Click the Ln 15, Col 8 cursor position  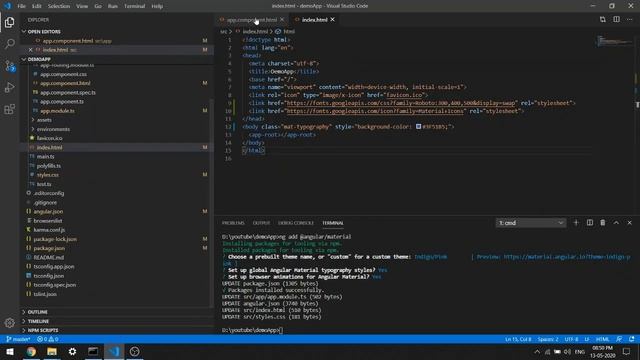pos(518,339)
